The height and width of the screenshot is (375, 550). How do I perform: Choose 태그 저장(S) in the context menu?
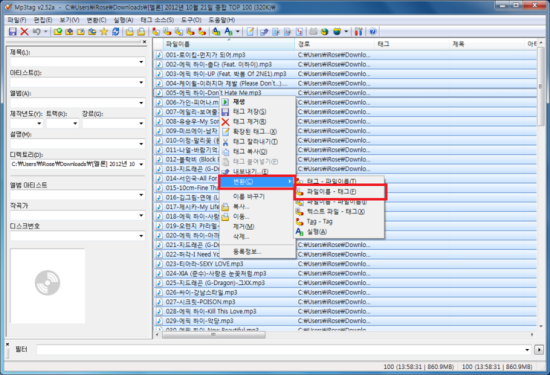tap(257, 112)
